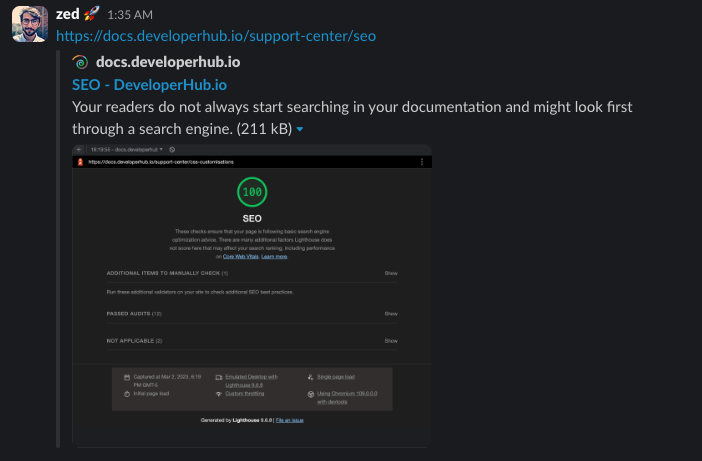Click the DeveloperHub swirl favicon
This screenshot has width=702, height=461.
click(81, 62)
